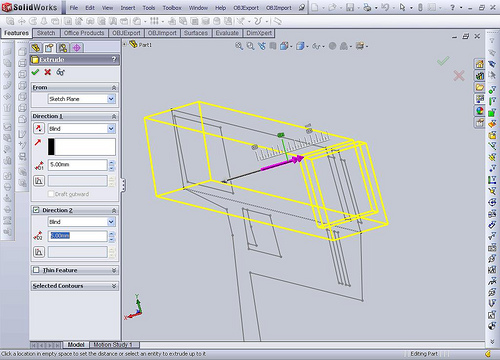Open Direction 2 Blind end condition dropdown
The height and width of the screenshot is (360, 500).
111,222
